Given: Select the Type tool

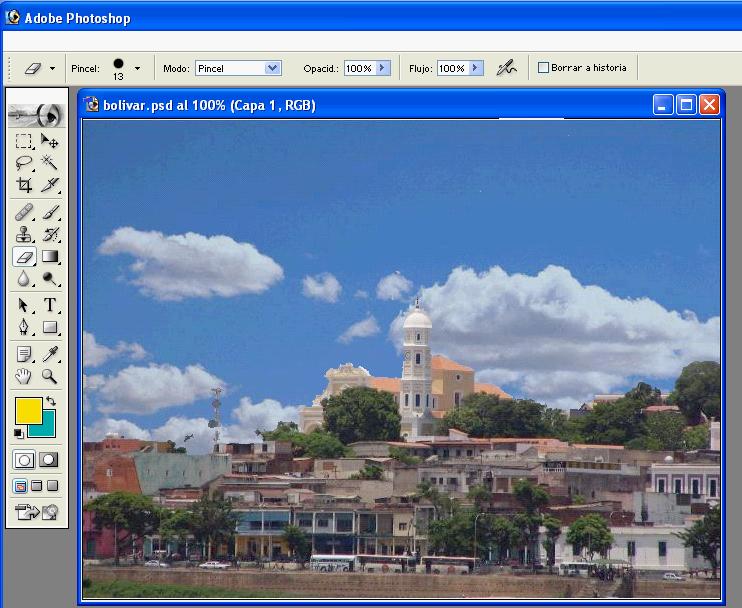Looking at the screenshot, I should tap(50, 305).
